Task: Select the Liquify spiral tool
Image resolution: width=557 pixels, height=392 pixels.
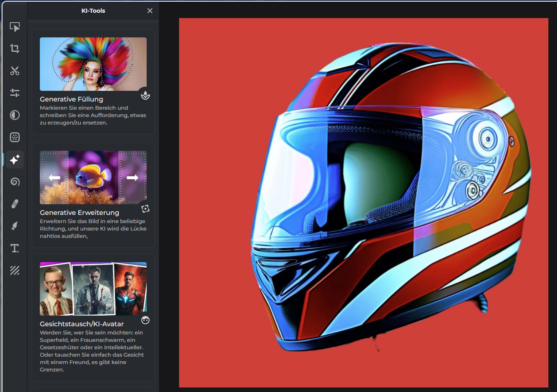Action: pyautogui.click(x=15, y=182)
